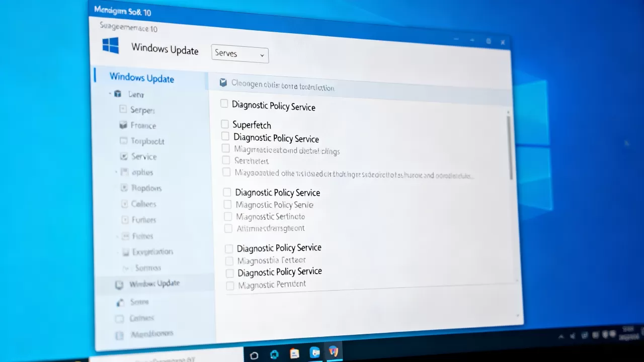Show hidden system tray icons
The image size is (644, 362).
coord(562,335)
